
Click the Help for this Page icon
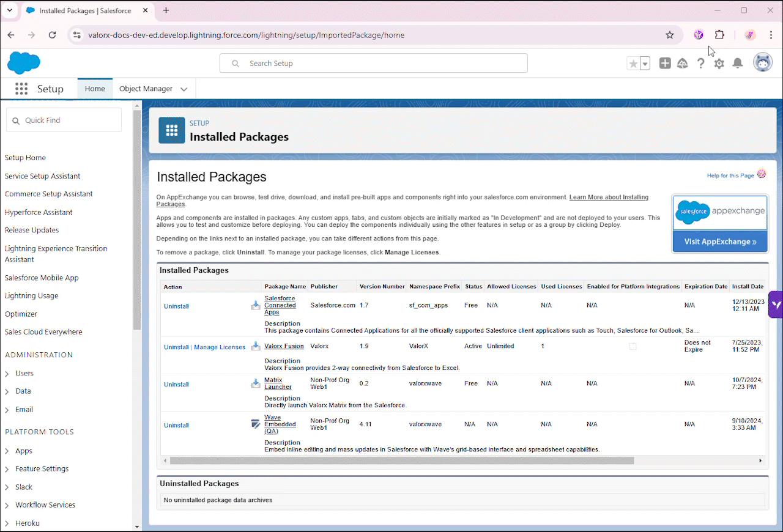click(762, 174)
